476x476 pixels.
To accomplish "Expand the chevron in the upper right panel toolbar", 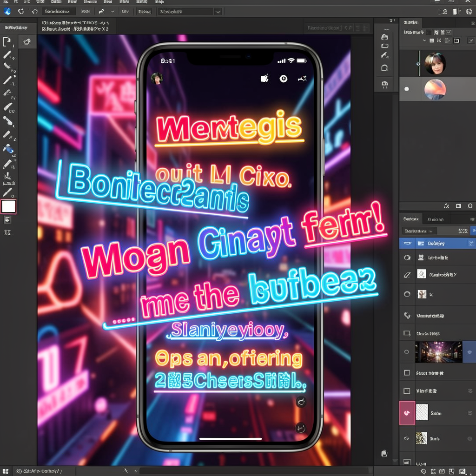I will [424, 40].
